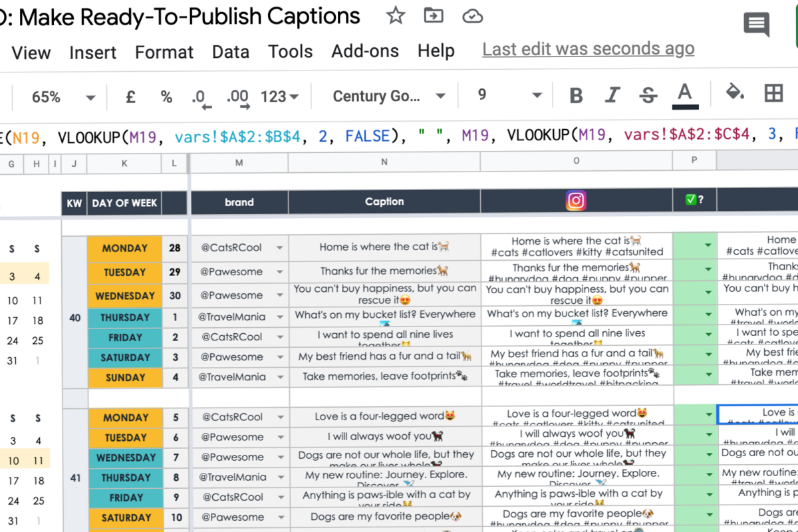The width and height of the screenshot is (798, 532).
Task: Open the 65% zoom level dropdown
Action: [x=60, y=95]
